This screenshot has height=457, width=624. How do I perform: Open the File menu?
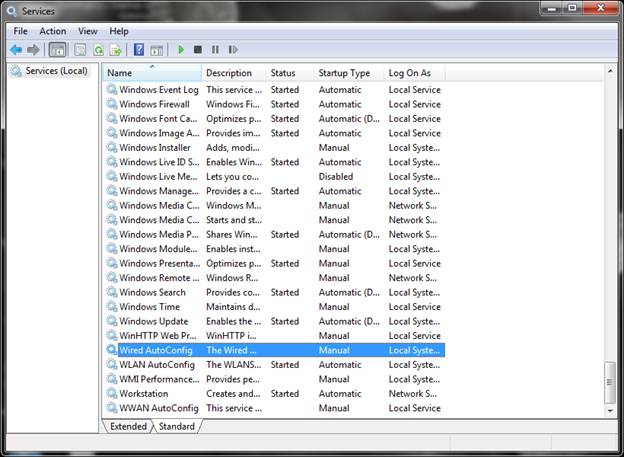point(20,31)
